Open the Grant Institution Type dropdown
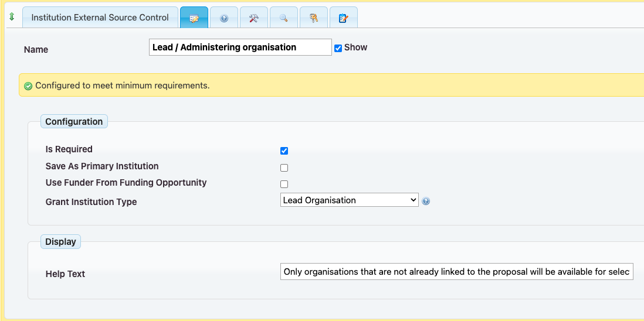 pos(349,200)
